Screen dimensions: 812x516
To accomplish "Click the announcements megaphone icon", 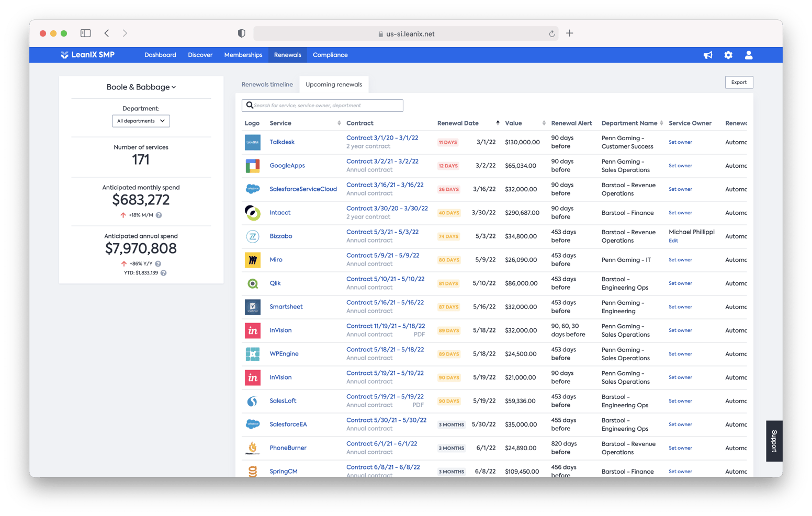I will [708, 55].
